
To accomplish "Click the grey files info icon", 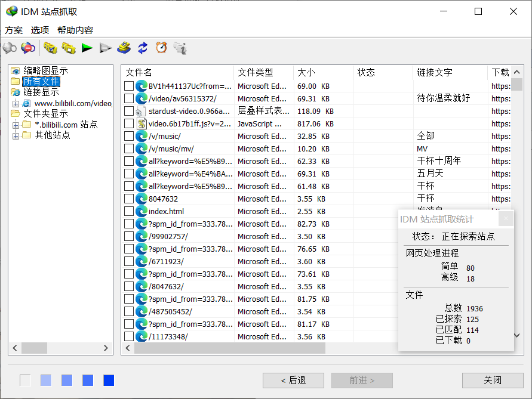I will pyautogui.click(x=180, y=48).
